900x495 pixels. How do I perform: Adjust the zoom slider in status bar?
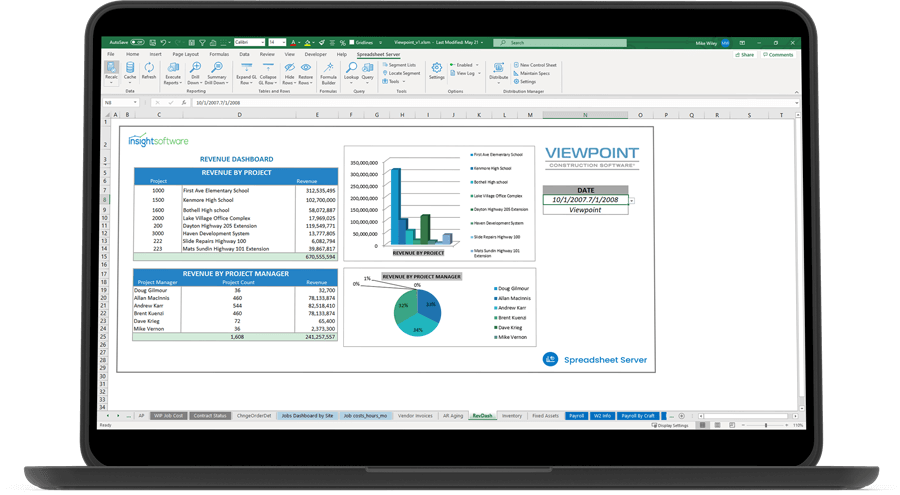[x=765, y=426]
